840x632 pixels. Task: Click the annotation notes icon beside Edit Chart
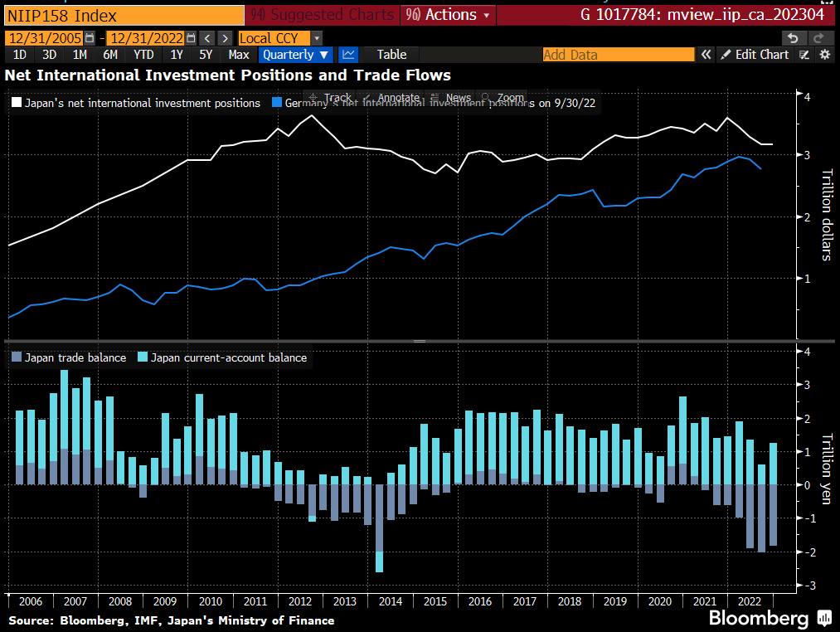click(x=804, y=55)
